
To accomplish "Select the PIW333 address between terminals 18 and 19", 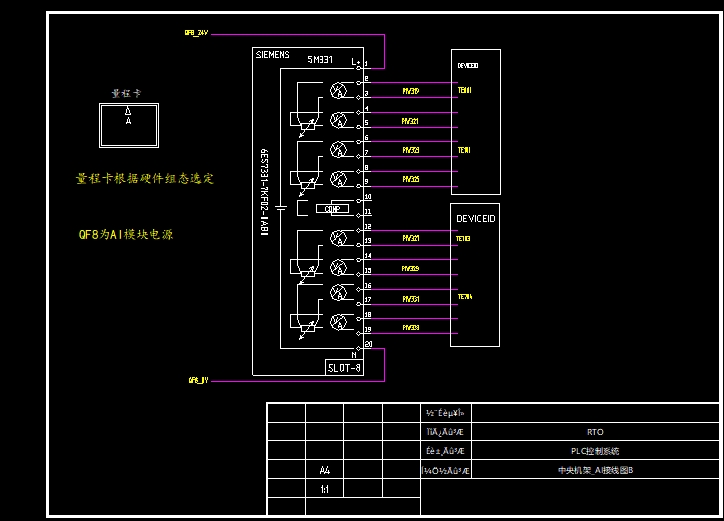I will pos(410,328).
